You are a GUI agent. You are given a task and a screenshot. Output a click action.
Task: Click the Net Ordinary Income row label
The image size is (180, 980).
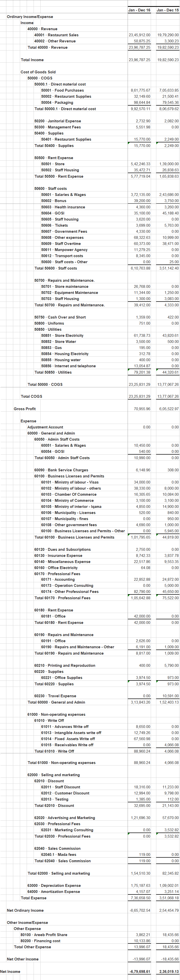pyautogui.click(x=25, y=910)
